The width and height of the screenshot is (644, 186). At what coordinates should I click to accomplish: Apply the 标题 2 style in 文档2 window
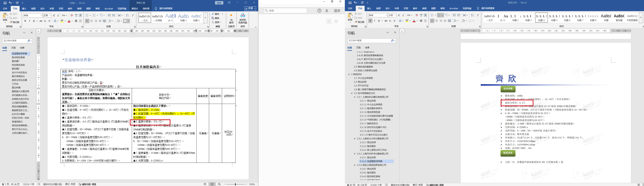coord(184,17)
